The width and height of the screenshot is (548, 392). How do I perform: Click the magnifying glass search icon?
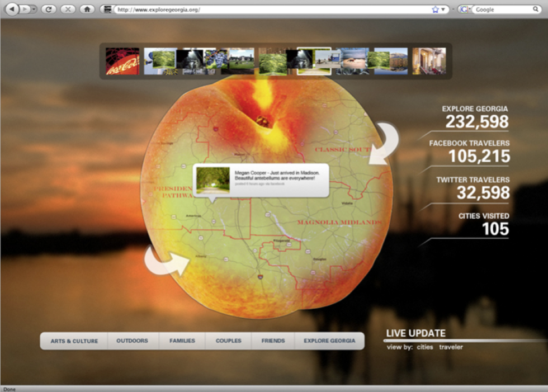pyautogui.click(x=536, y=10)
